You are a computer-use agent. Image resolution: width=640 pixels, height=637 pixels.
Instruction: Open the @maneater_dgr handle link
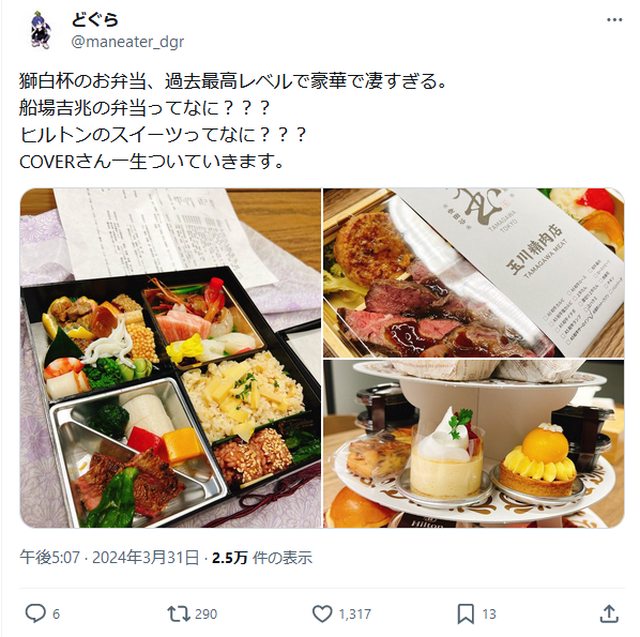click(x=127, y=42)
